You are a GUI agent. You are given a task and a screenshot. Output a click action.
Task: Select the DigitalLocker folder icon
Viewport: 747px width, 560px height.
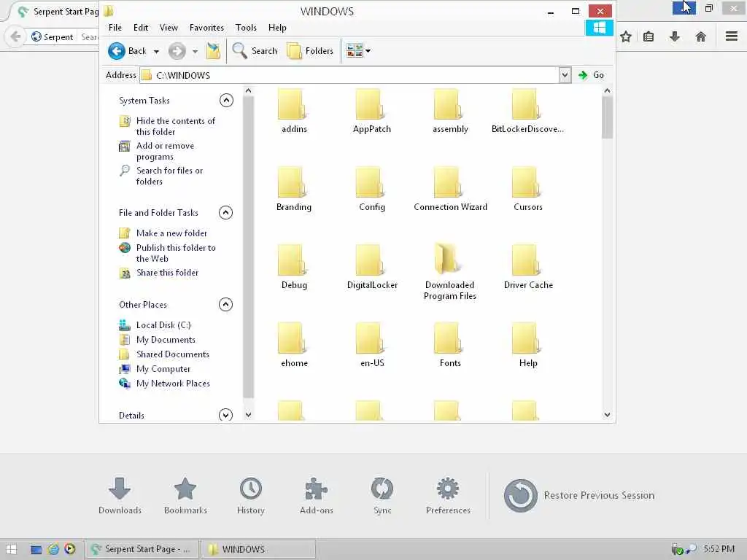coord(370,260)
